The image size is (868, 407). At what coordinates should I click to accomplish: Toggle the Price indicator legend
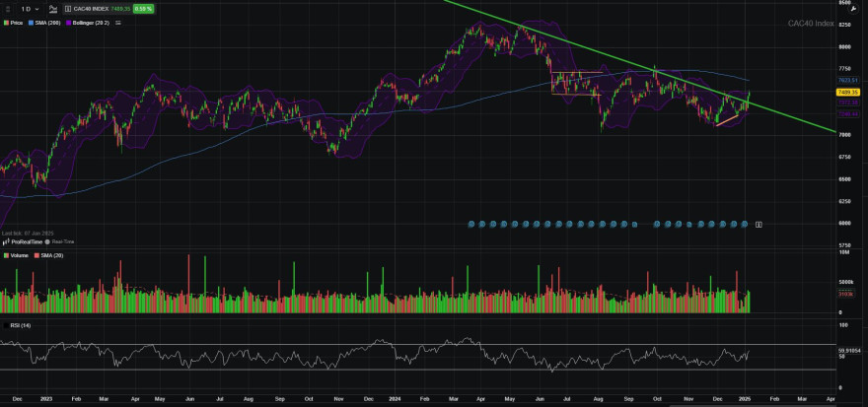pyautogui.click(x=13, y=23)
